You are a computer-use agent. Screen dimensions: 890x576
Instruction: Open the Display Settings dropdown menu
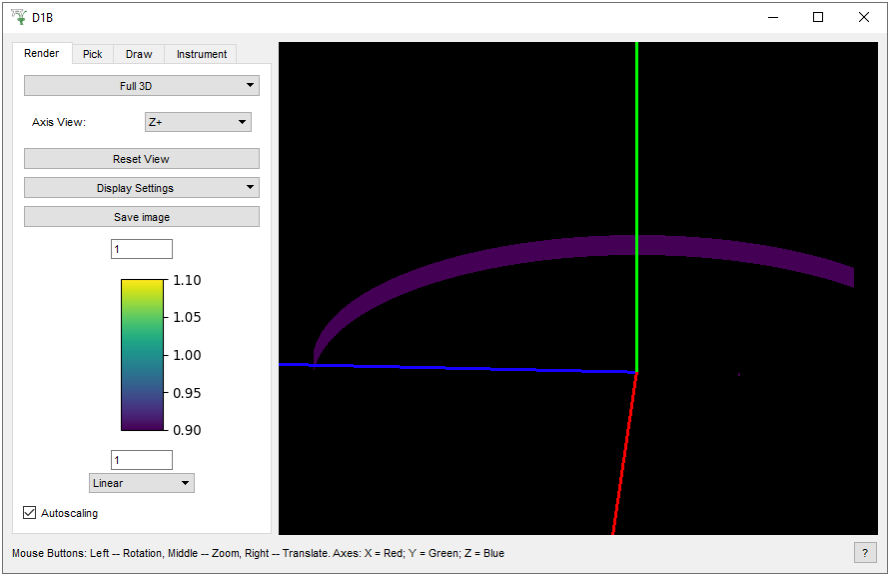click(141, 188)
